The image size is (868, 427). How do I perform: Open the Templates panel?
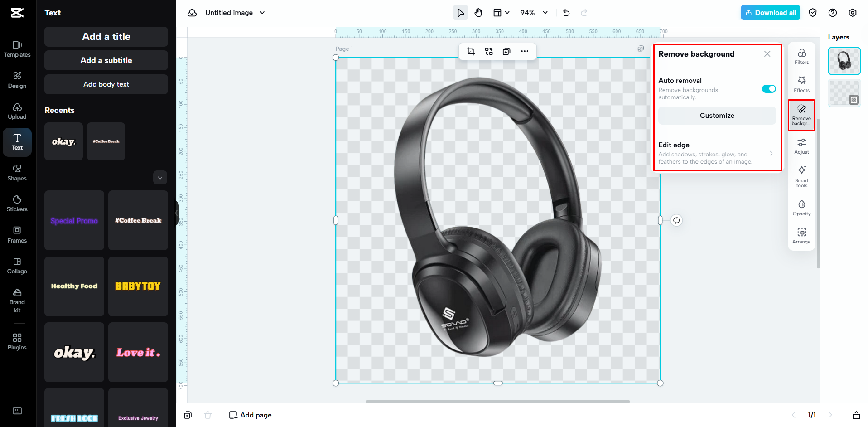[17, 49]
